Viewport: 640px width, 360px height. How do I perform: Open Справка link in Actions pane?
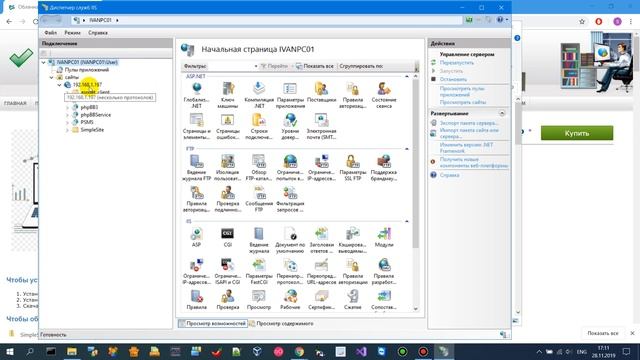pyautogui.click(x=449, y=175)
